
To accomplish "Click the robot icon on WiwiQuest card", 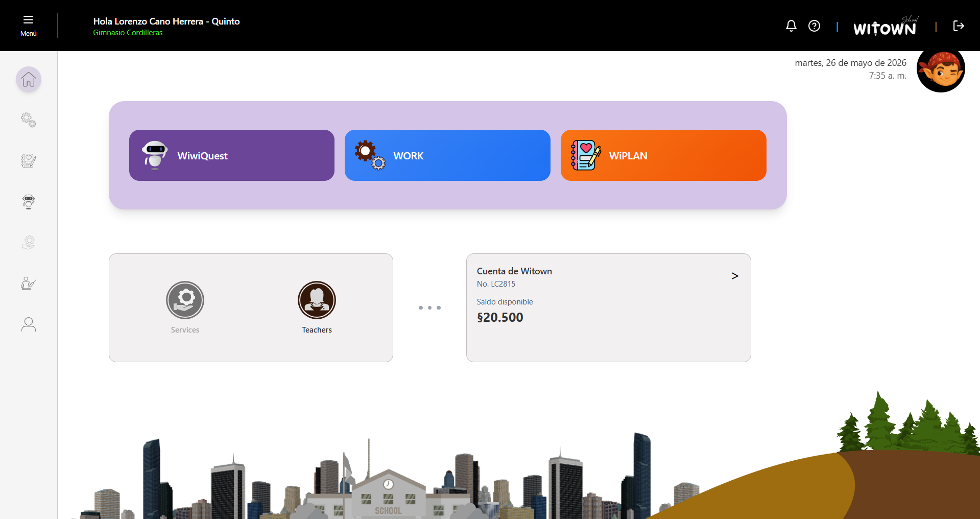I will [155, 155].
